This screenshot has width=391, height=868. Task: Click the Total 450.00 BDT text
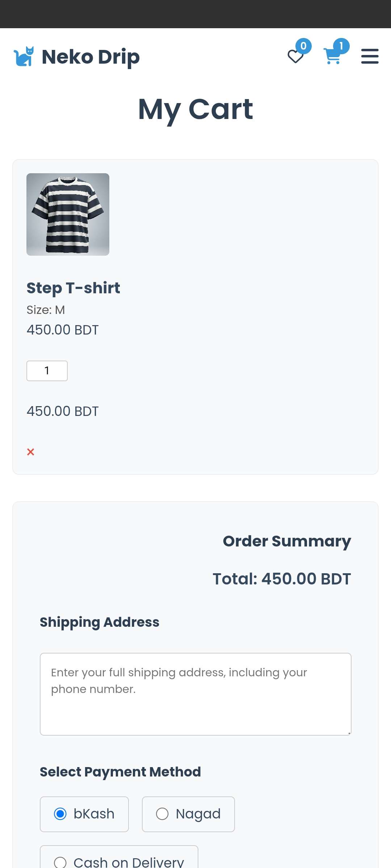[282, 579]
